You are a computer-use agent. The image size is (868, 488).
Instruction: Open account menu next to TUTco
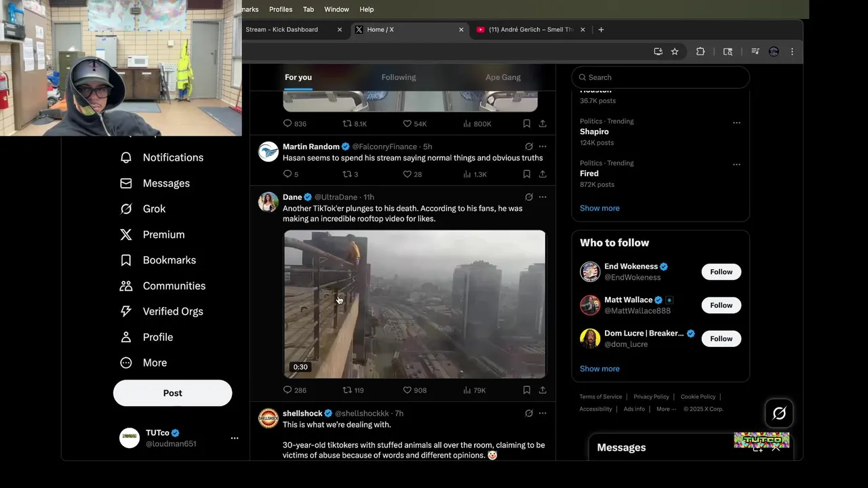(x=235, y=439)
